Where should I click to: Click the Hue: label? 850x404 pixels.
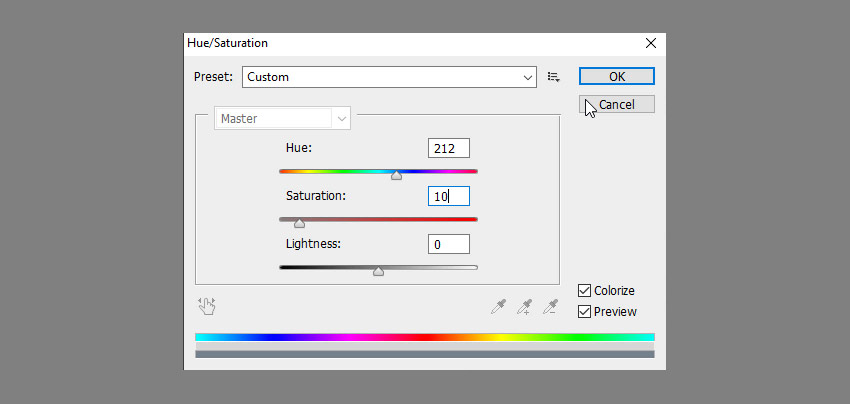(299, 148)
